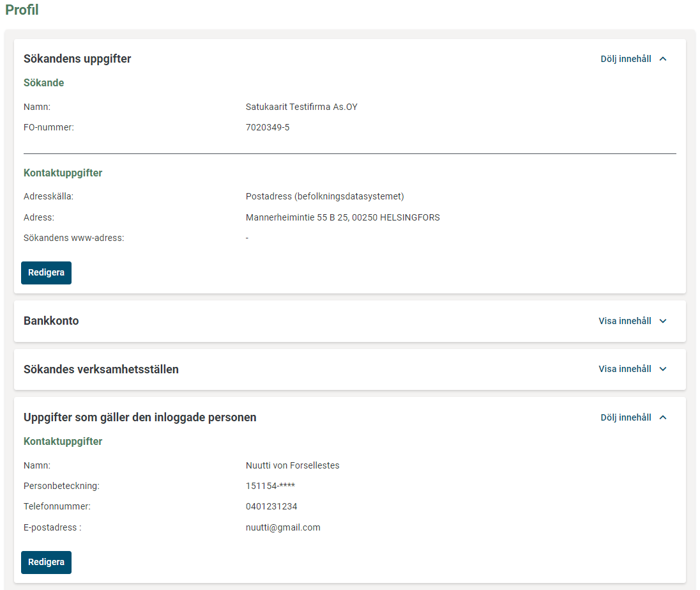Screen dimensions: 700x590
Task: Click the Adresskälla label
Action: pos(48,197)
